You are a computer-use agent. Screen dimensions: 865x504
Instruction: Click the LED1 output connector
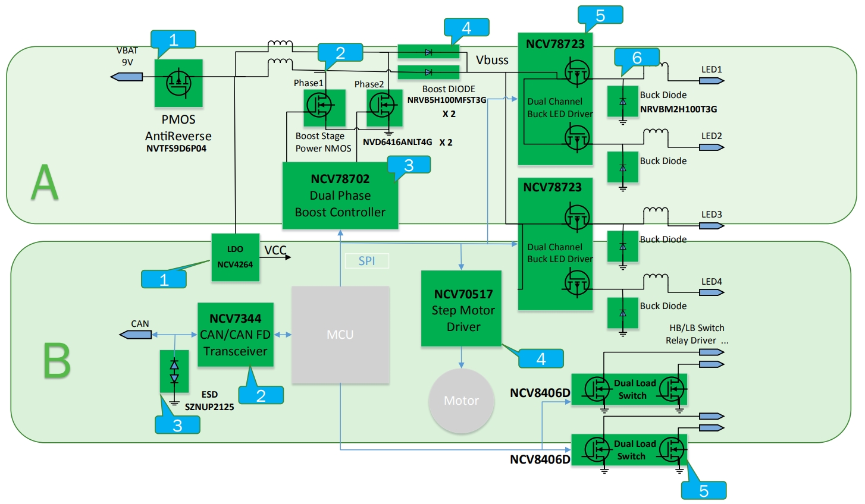712,80
